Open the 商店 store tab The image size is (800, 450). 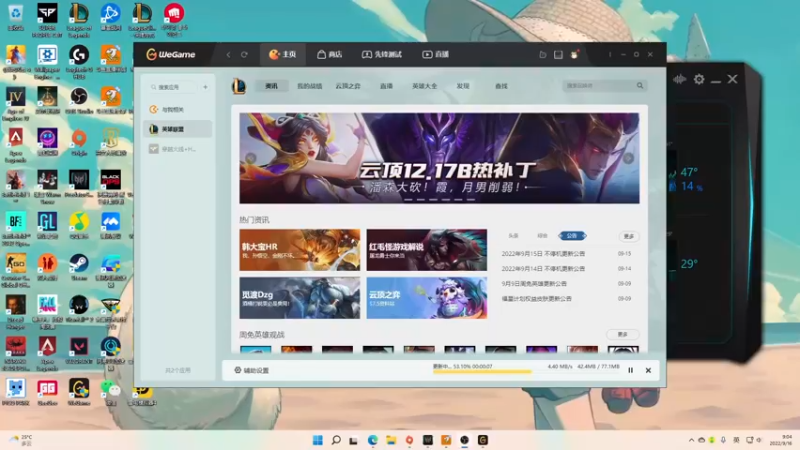click(x=329, y=54)
